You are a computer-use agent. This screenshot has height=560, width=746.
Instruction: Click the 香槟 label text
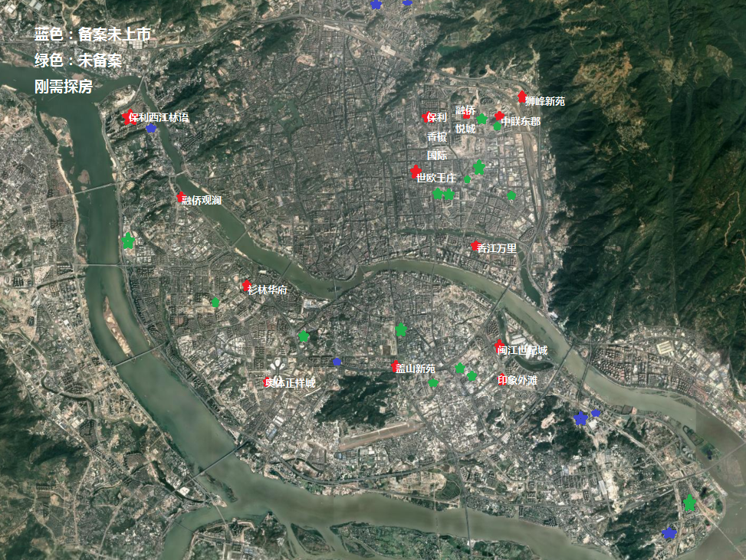437,137
